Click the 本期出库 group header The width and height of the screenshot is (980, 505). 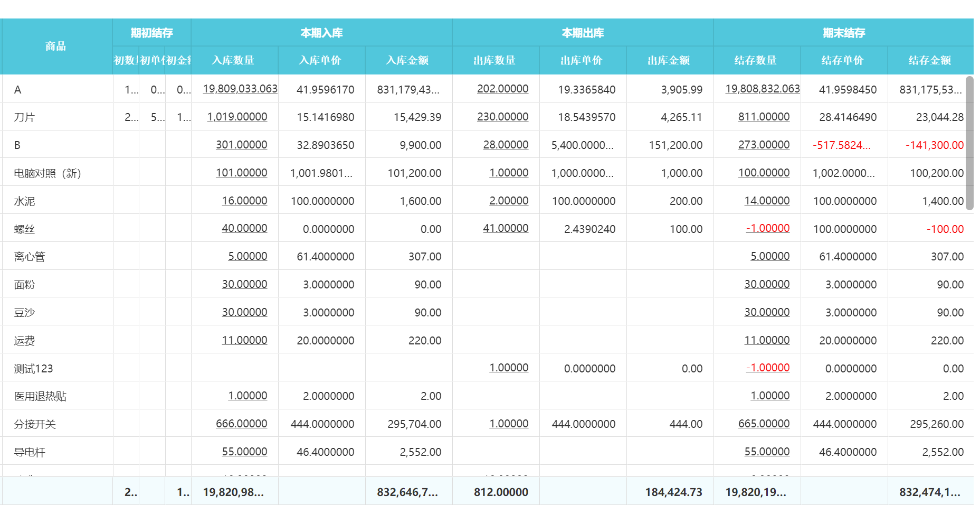click(583, 33)
